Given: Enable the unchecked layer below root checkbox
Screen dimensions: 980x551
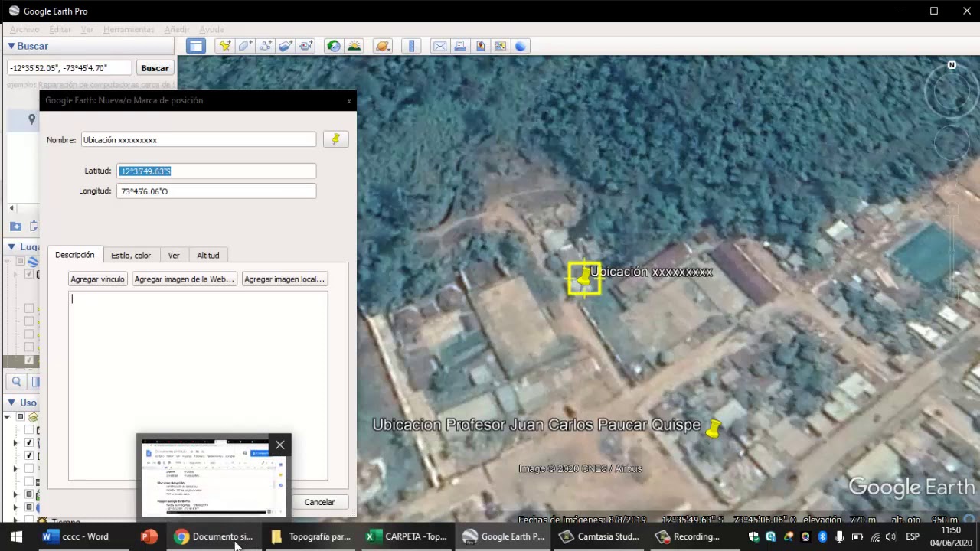Looking at the screenshot, I should click(x=29, y=430).
